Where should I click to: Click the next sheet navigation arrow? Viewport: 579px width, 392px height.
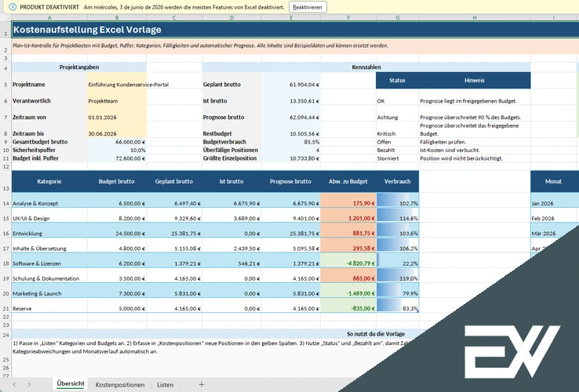(x=29, y=385)
